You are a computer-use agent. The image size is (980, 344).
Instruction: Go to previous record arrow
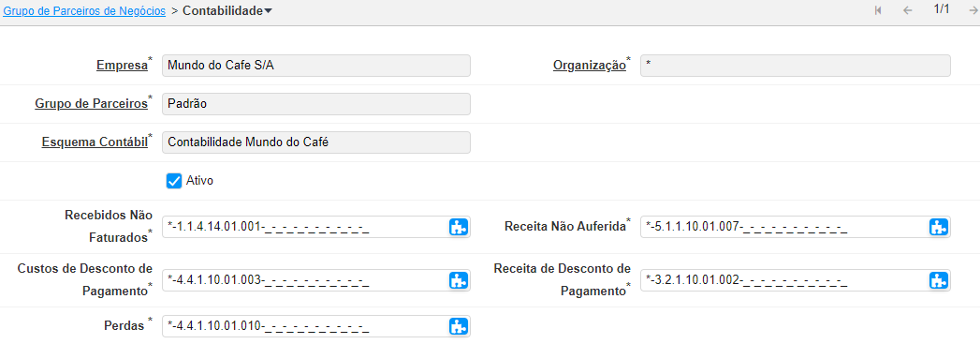tap(908, 10)
